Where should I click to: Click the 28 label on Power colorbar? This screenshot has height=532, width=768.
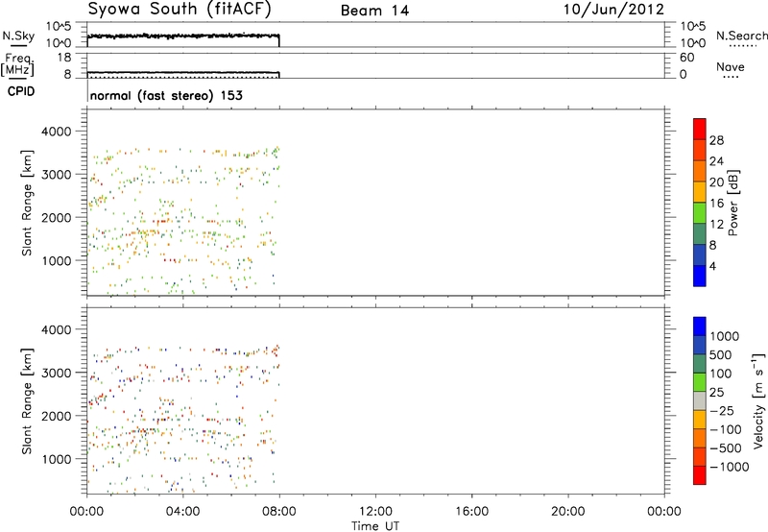coord(716,140)
